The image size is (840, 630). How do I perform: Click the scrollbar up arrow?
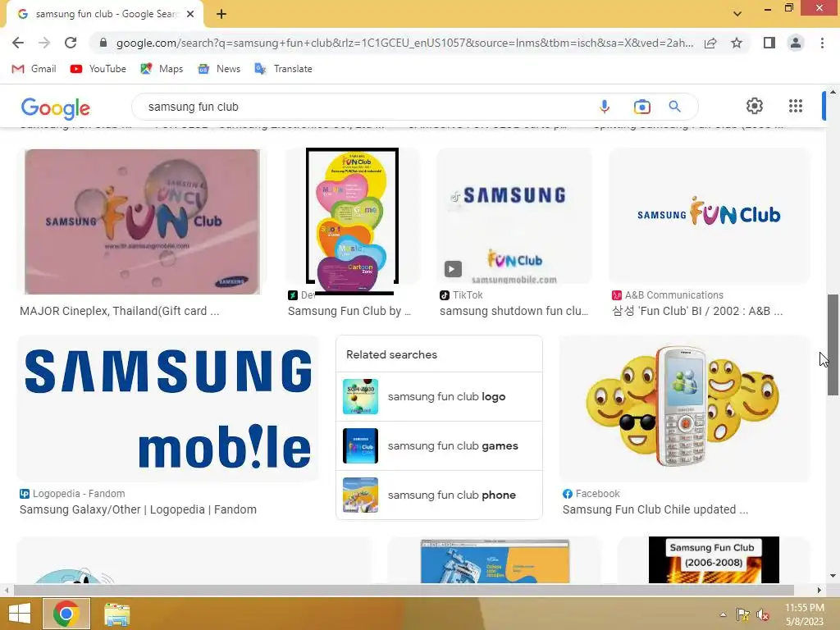833,92
